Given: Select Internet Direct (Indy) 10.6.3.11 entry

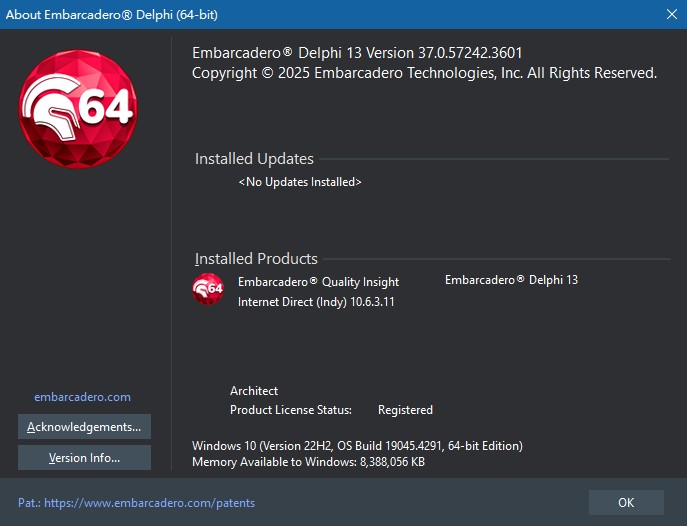Looking at the screenshot, I should tap(316, 302).
